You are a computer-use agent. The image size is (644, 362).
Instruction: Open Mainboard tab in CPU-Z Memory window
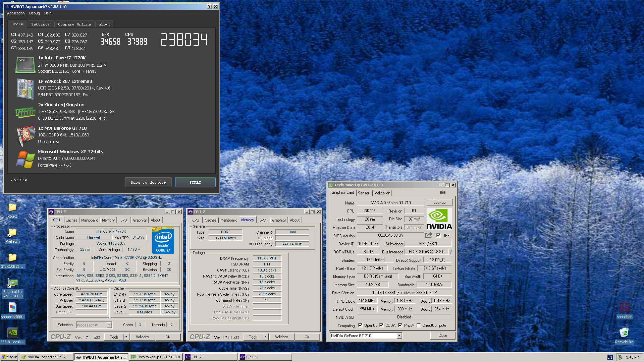pyautogui.click(x=229, y=220)
